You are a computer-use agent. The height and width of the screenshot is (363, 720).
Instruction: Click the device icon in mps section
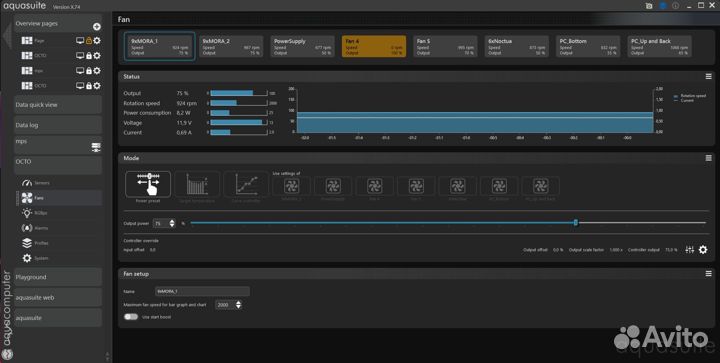[96, 147]
